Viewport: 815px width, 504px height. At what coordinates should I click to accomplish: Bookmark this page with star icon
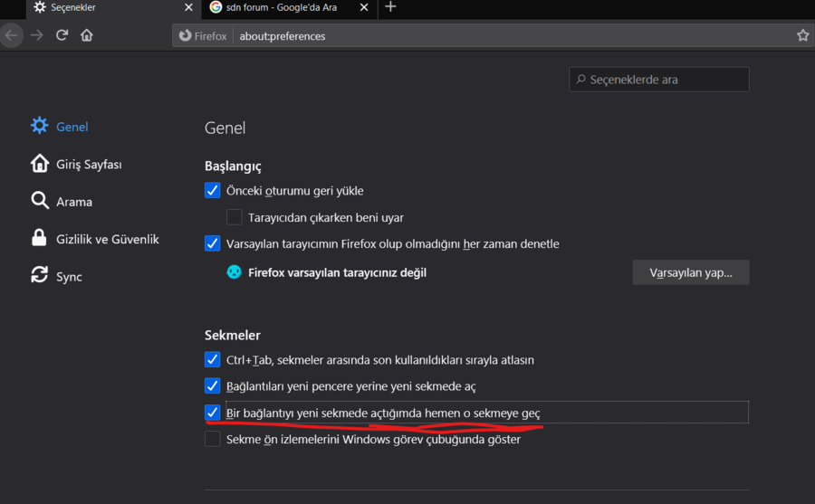pos(802,35)
